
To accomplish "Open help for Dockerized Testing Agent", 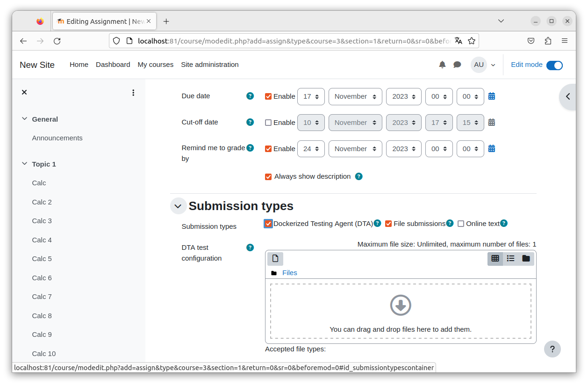I will 377,223.
